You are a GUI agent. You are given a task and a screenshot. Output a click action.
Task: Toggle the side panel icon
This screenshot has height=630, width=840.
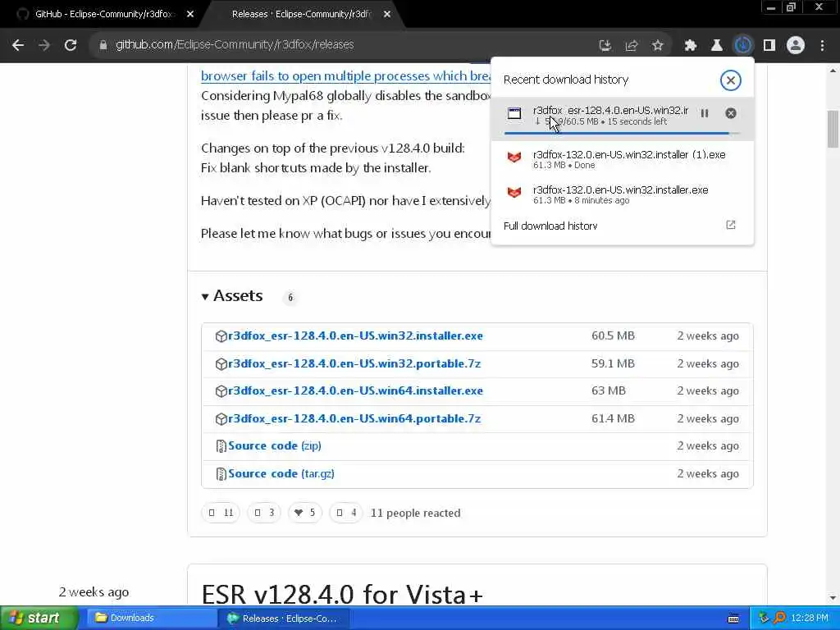tap(769, 46)
